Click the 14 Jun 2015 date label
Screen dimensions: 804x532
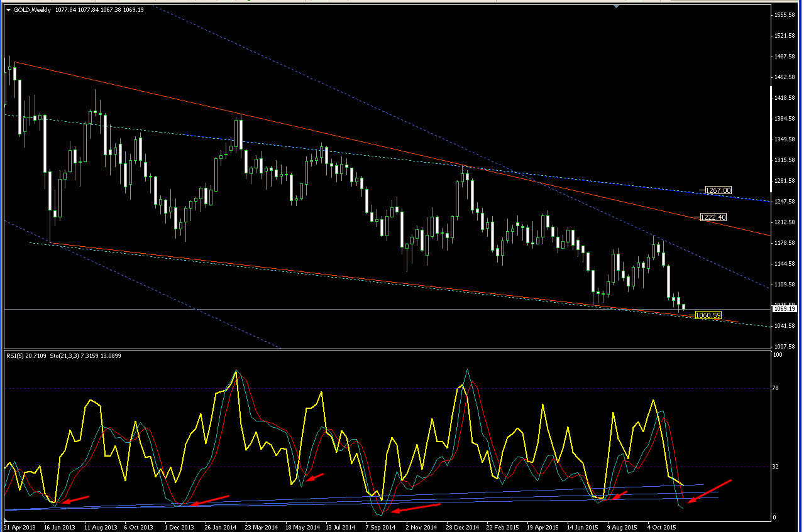(583, 528)
